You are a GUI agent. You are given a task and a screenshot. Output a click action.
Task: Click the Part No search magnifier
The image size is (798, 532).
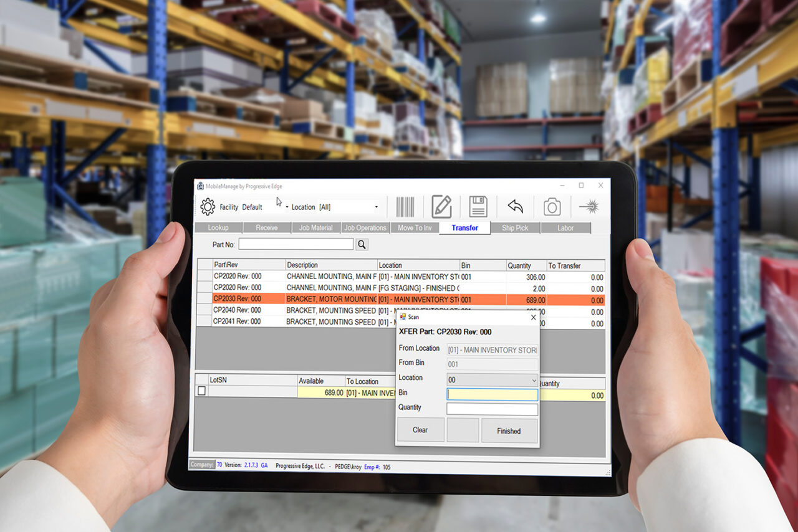(362, 245)
